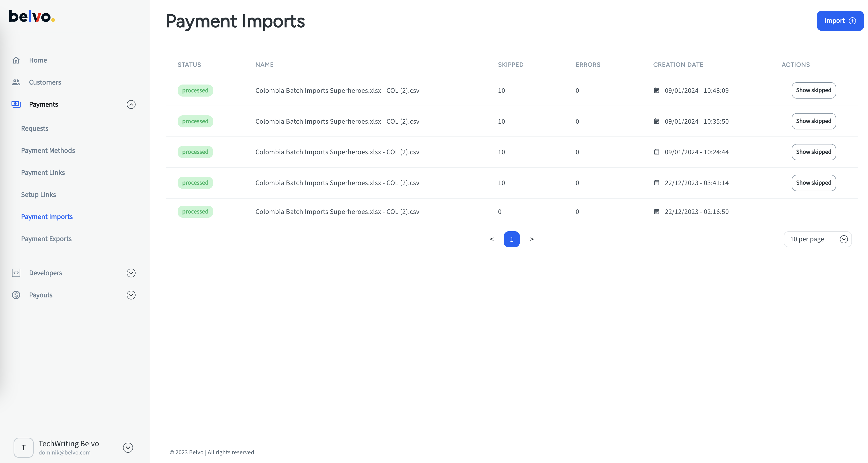Collapse the Payments menu section
This screenshot has width=868, height=463.
pyautogui.click(x=131, y=104)
